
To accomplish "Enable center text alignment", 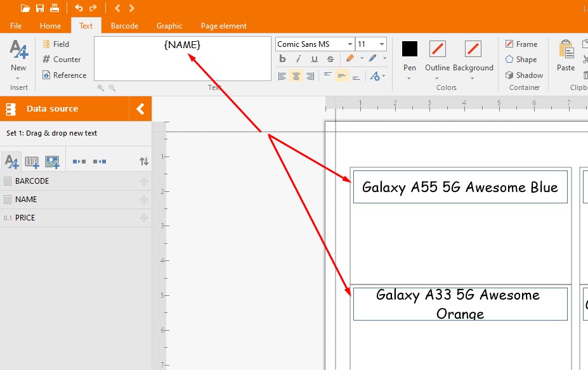I will point(296,76).
